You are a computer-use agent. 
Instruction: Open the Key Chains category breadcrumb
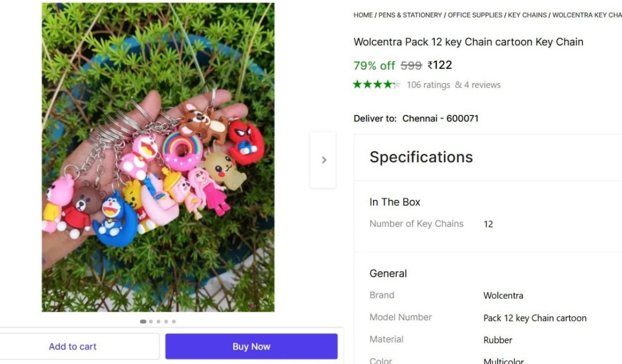527,15
